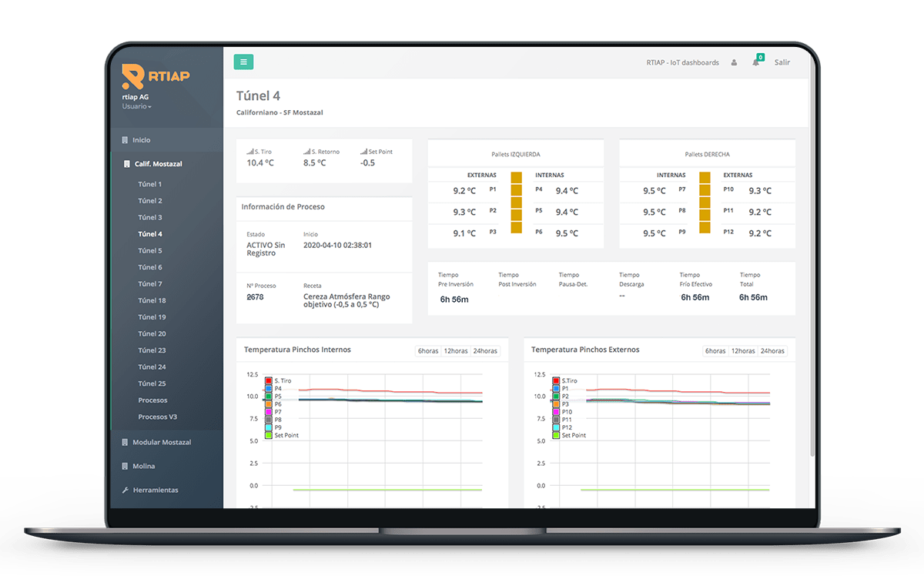This screenshot has height=576, width=924.
Task: Click the page's vertical scrollbar
Action: [812, 270]
